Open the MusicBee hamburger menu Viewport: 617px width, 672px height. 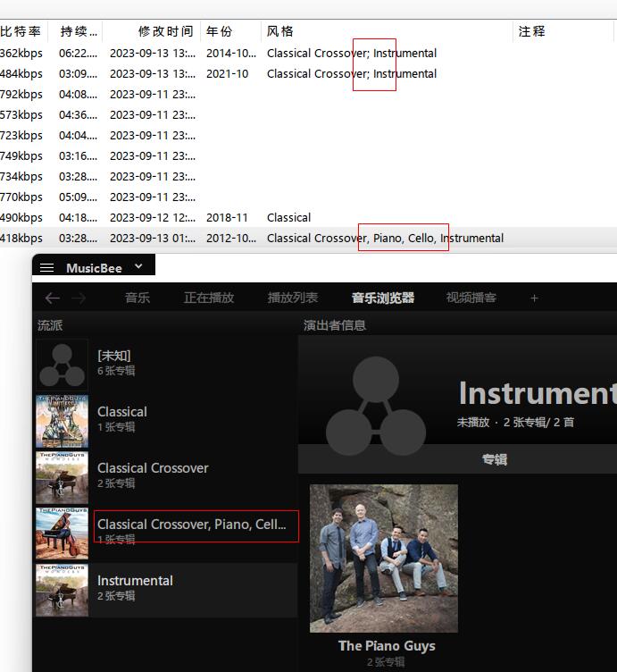47,268
